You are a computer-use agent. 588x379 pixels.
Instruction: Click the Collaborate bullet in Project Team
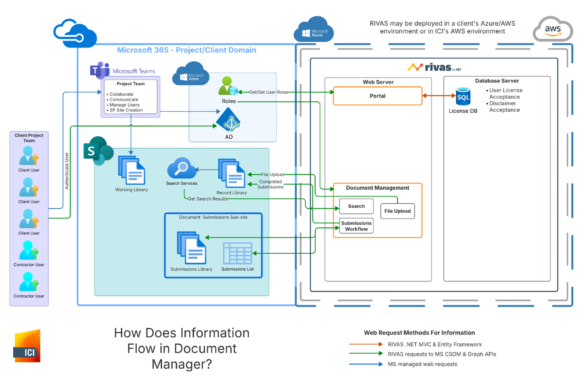120,94
